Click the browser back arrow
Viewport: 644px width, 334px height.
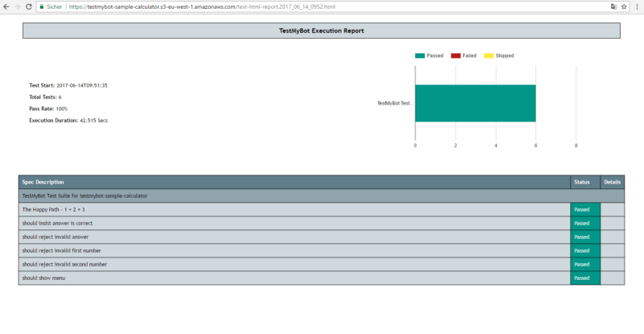[6, 6]
